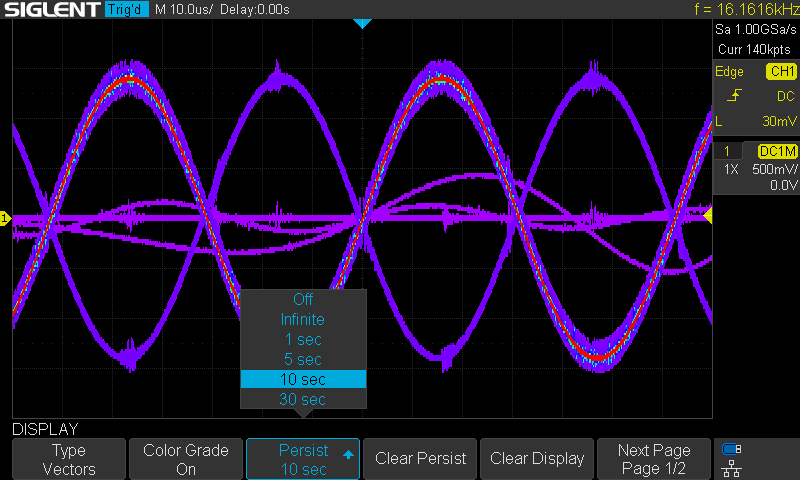Select 5 sec persistence option
The height and width of the screenshot is (480, 800).
point(303,359)
